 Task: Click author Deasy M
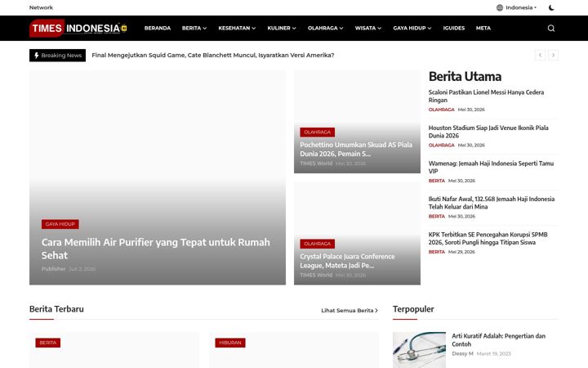pos(462,354)
